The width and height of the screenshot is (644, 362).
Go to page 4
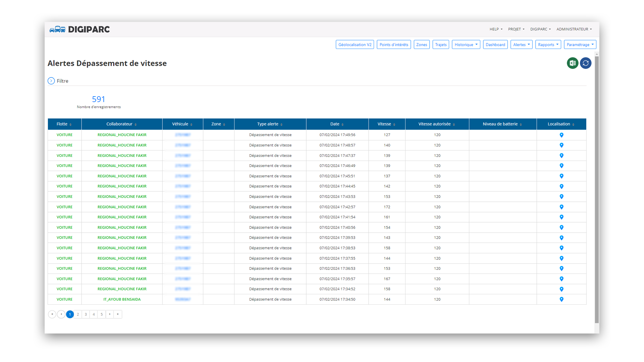pyautogui.click(x=94, y=314)
